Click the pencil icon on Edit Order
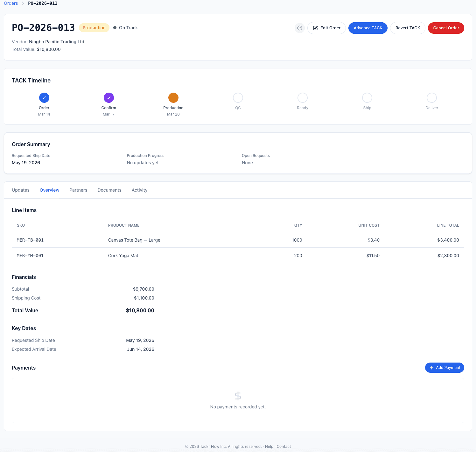The height and width of the screenshot is (452, 476). tap(316, 28)
